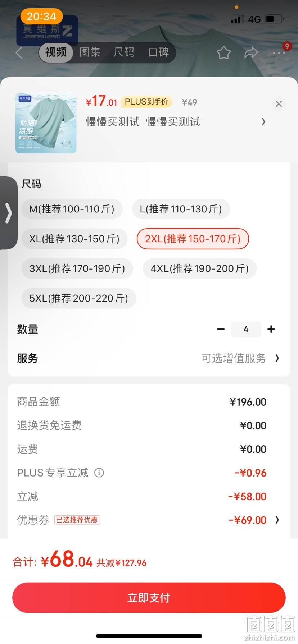Decrease quantity with minus button
Screen dimensions: 298x644
coord(221,329)
